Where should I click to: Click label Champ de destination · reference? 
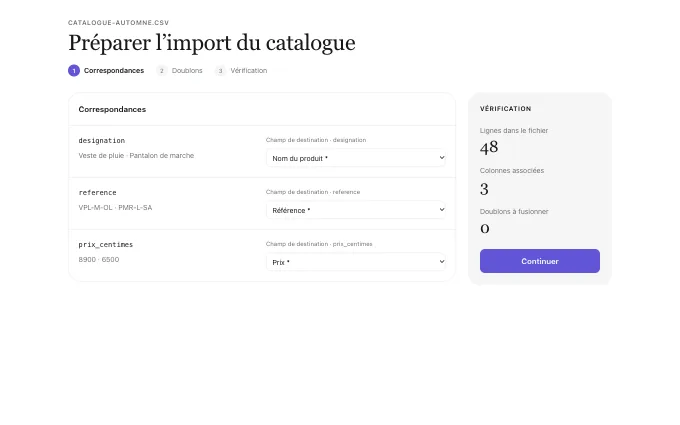tap(313, 192)
